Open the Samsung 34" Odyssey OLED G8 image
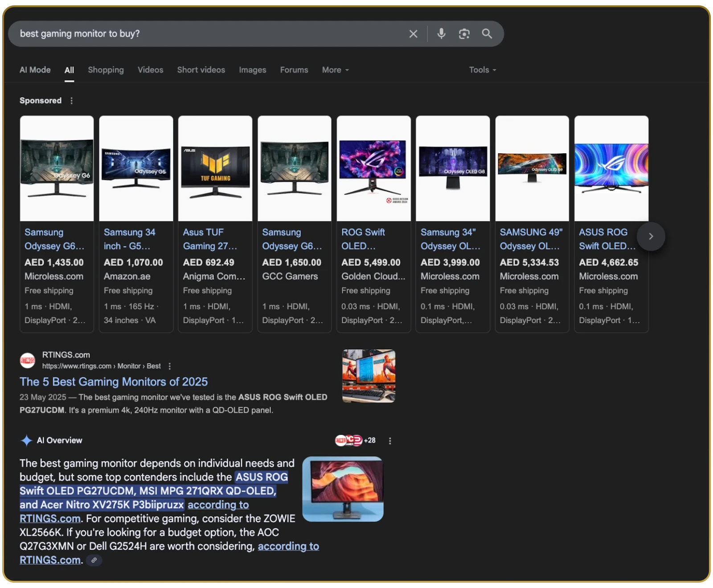 453,168
